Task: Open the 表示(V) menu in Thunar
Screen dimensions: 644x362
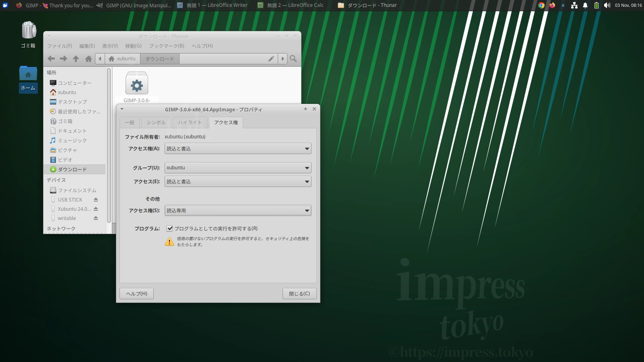Action: [x=110, y=46]
